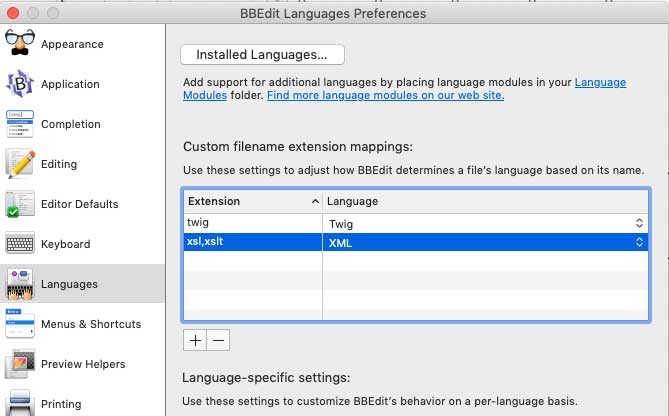Choose the Editing pencil icon
This screenshot has width=669, height=416.
pyautogui.click(x=20, y=164)
